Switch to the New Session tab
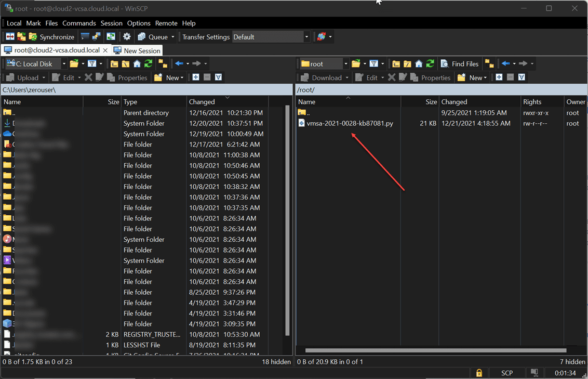This screenshot has height=379, width=588. pos(137,50)
